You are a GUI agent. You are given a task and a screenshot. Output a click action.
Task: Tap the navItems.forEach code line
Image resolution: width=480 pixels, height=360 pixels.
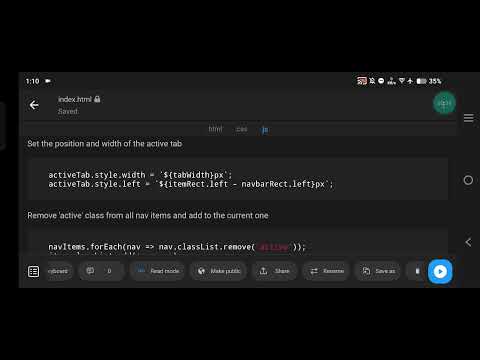pos(177,247)
